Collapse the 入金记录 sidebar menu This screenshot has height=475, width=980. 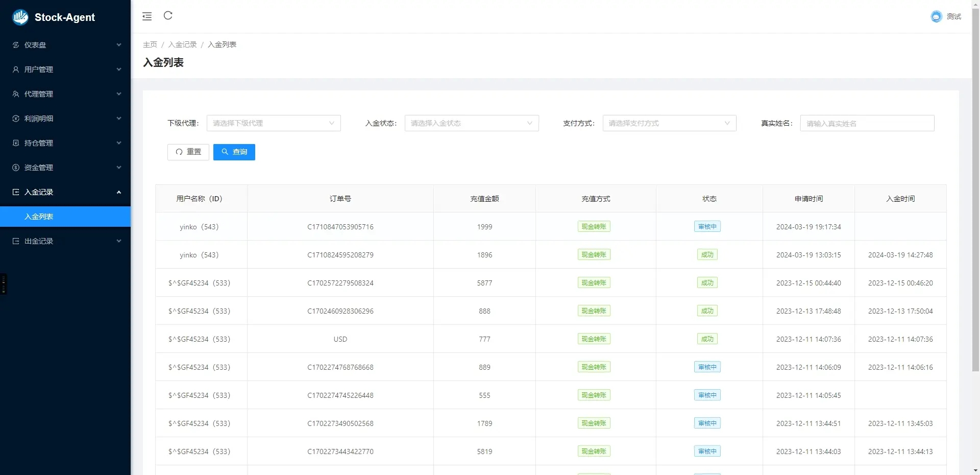[x=65, y=192]
